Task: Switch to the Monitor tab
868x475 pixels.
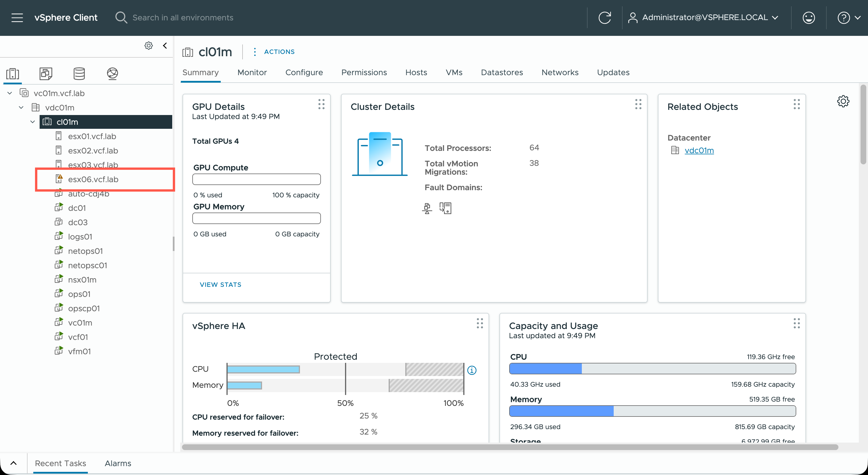Action: (x=252, y=72)
